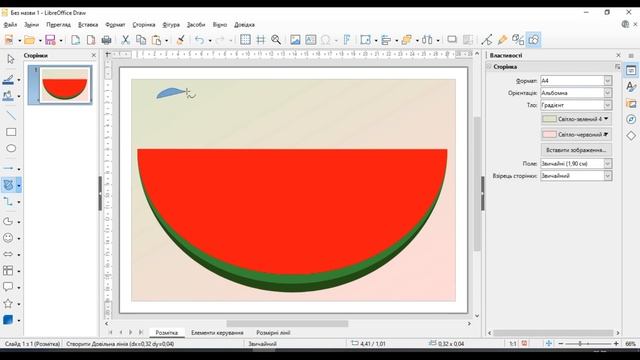Viewport: 640px width, 360px height.
Task: Collapse the Сторінка section expander
Action: point(489,67)
